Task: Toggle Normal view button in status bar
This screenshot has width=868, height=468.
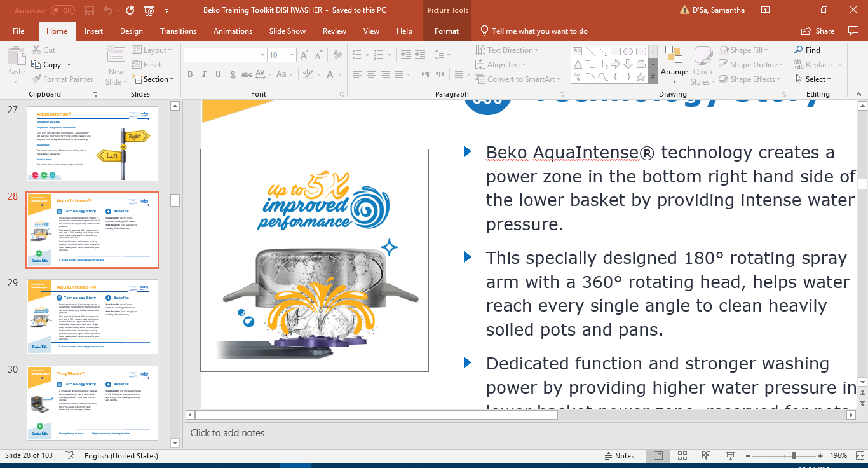Action: click(x=659, y=456)
